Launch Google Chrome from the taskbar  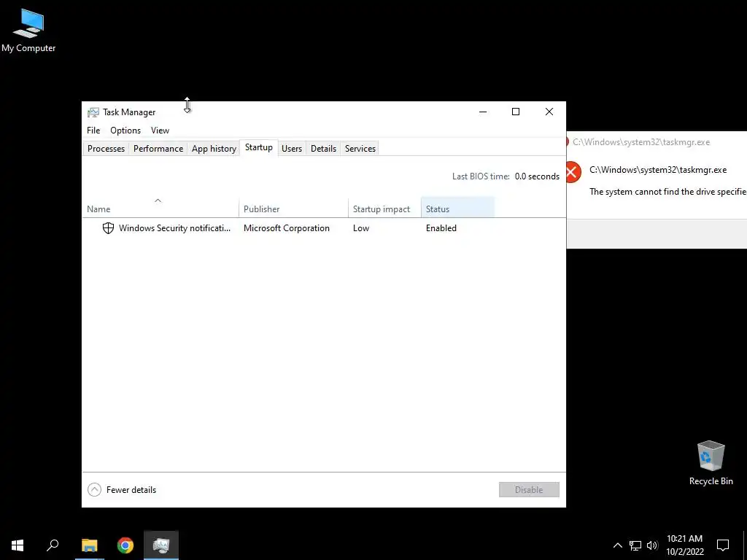(125, 545)
